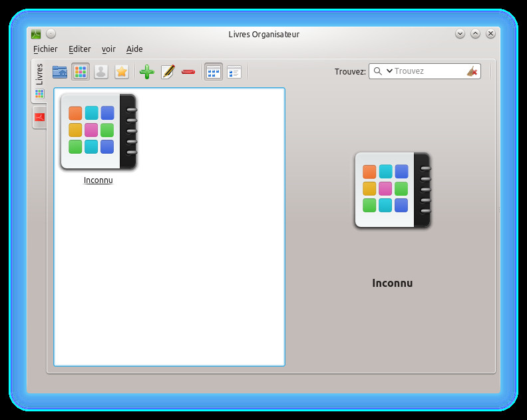Image resolution: width=527 pixels, height=420 pixels.
Task: Click the large Inconnu preview cover
Action: 393,190
